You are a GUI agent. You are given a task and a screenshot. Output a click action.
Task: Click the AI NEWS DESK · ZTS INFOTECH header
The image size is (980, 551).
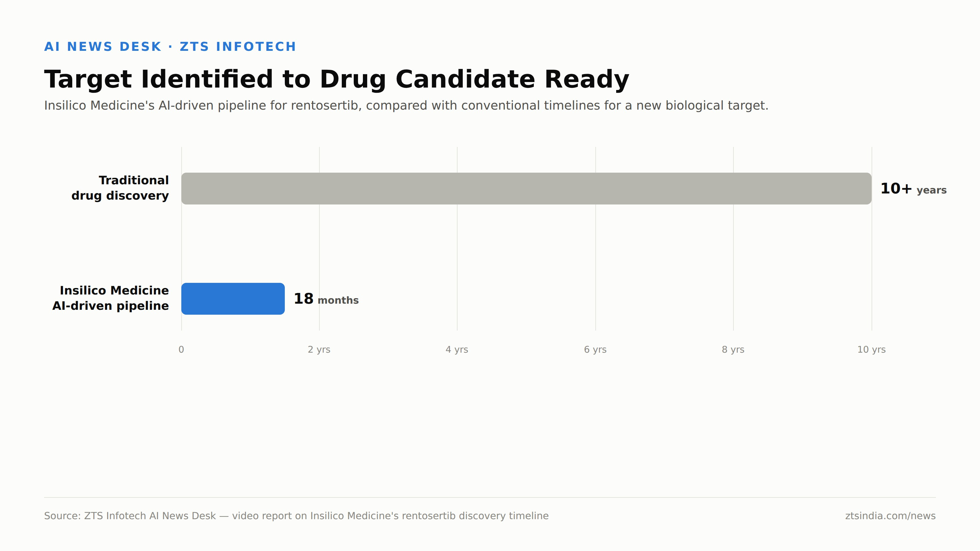pyautogui.click(x=170, y=47)
